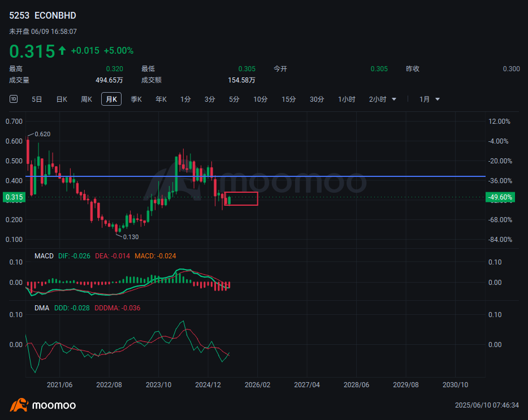This screenshot has height=420, width=528.
Task: Switch to 季K quarterly view
Action: pyautogui.click(x=136, y=99)
